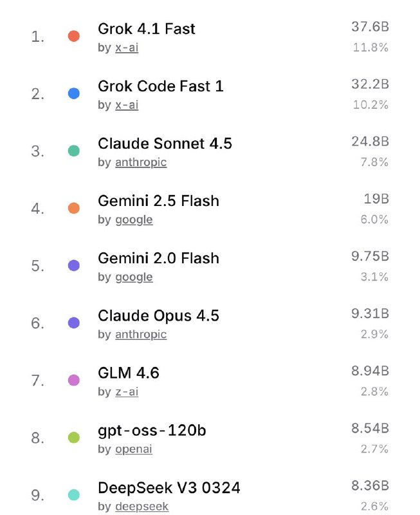The image size is (420, 515).
Task: Click the blue dot beside Grok Code Fast 1
Action: (x=74, y=93)
